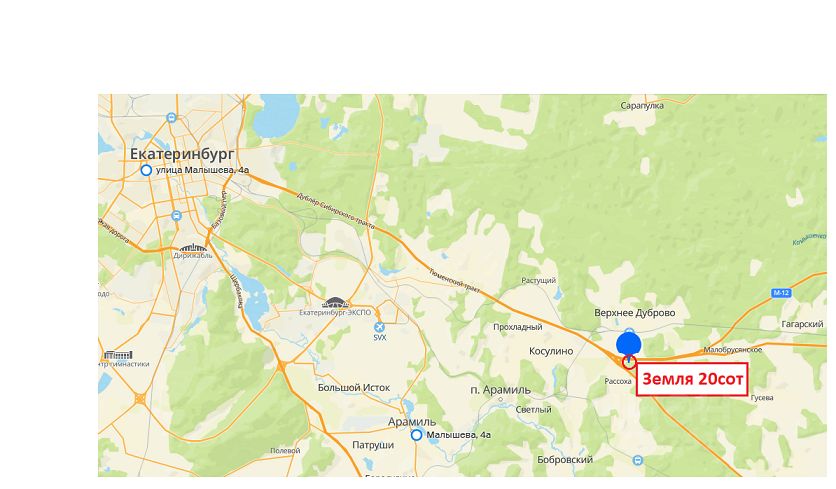Click the Арамиль town label
This screenshot has height=489, width=836.
(x=412, y=422)
